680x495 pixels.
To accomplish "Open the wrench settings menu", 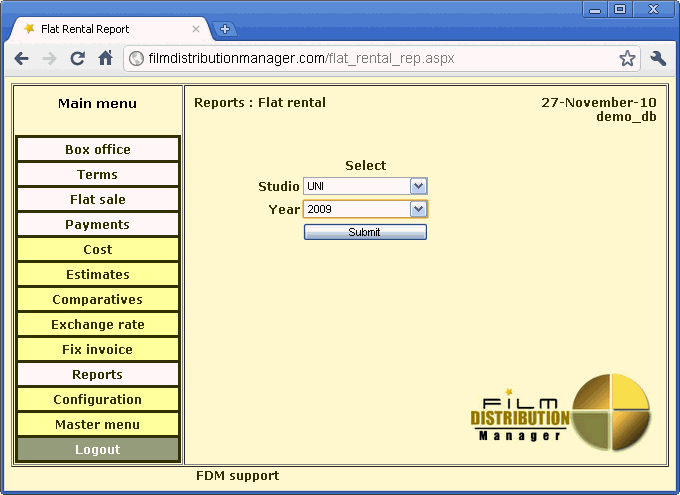I will click(x=658, y=59).
